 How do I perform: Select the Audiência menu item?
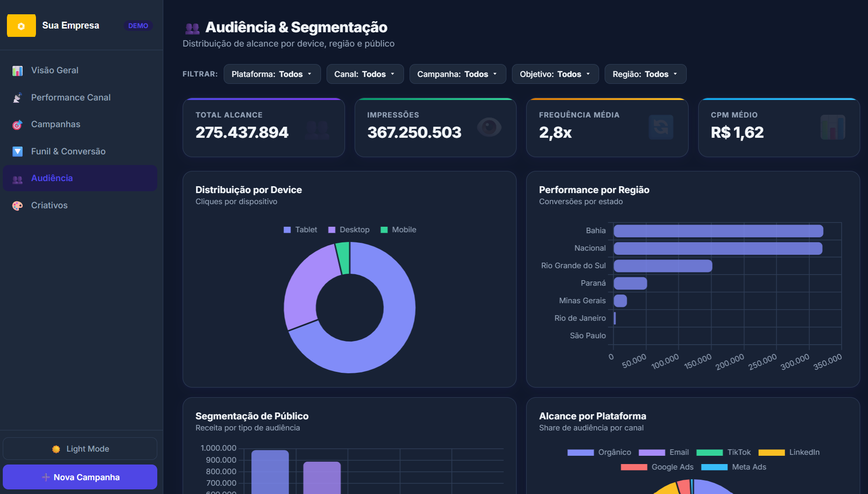point(80,178)
